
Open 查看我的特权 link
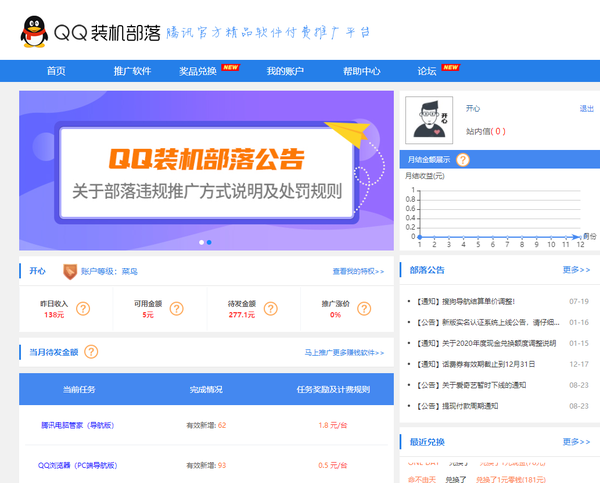358,271
